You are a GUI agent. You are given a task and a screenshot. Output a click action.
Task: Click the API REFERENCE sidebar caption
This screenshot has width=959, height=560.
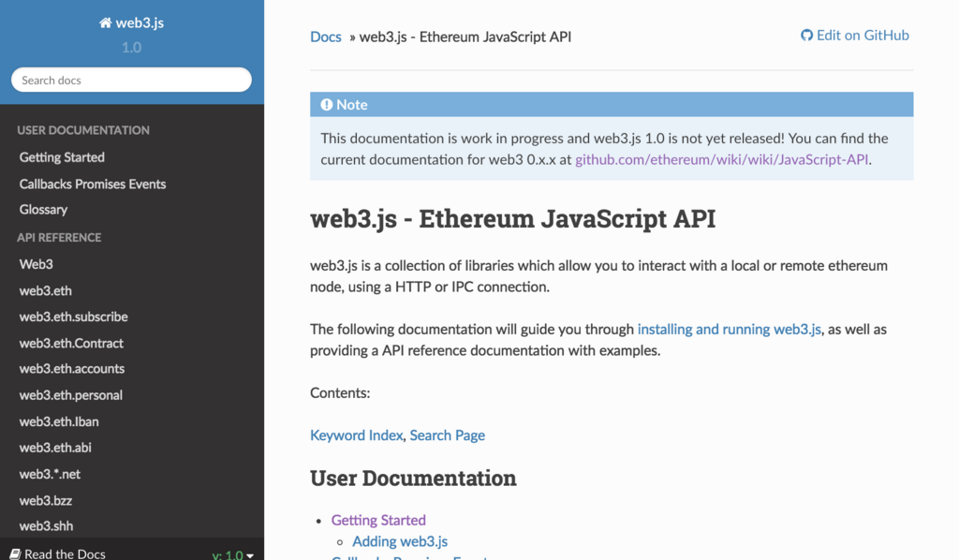click(x=59, y=237)
